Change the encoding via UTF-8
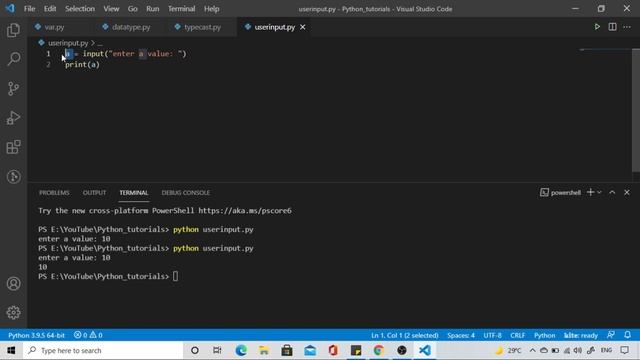Image resolution: width=640 pixels, height=360 pixels. pyautogui.click(x=492, y=335)
